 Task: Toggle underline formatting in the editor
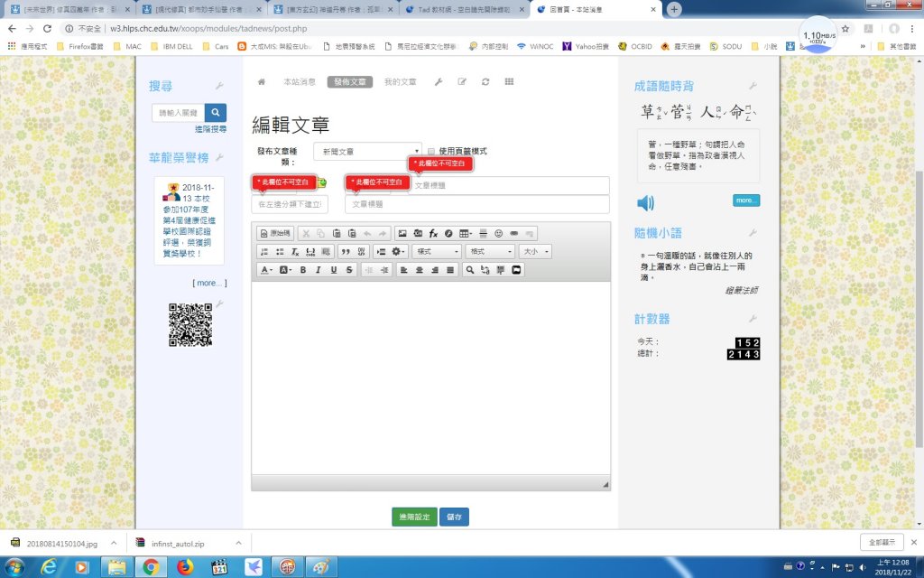(x=334, y=270)
